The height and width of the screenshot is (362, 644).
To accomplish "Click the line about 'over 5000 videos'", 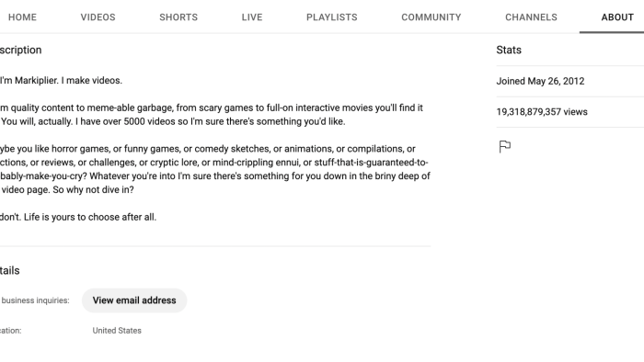I will coord(173,121).
